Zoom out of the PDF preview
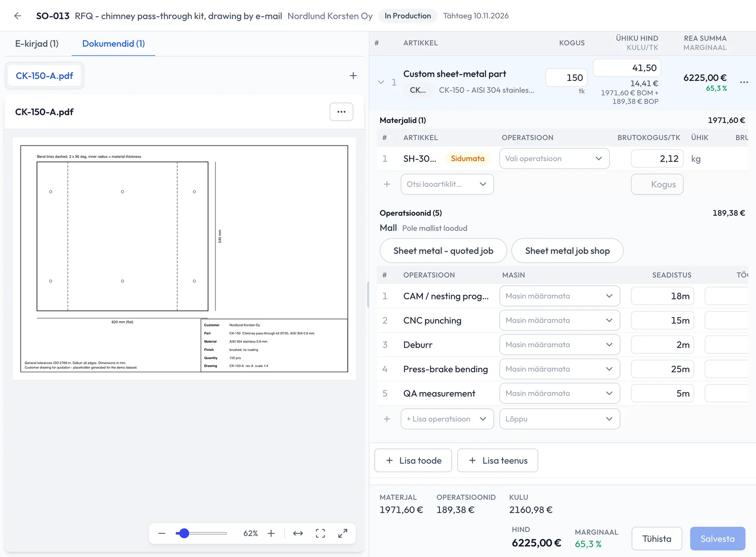This screenshot has width=756, height=557. point(162,533)
